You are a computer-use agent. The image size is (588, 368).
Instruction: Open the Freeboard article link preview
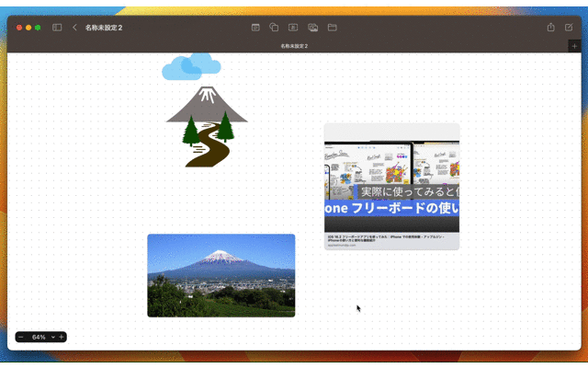click(x=392, y=186)
